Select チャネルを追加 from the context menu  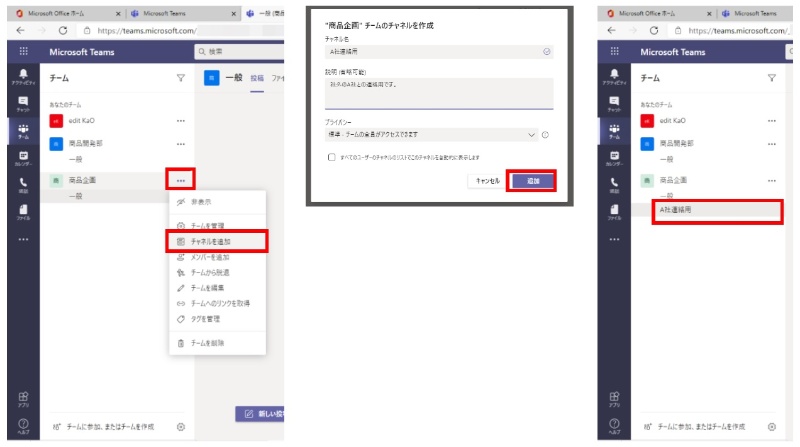[216, 242]
